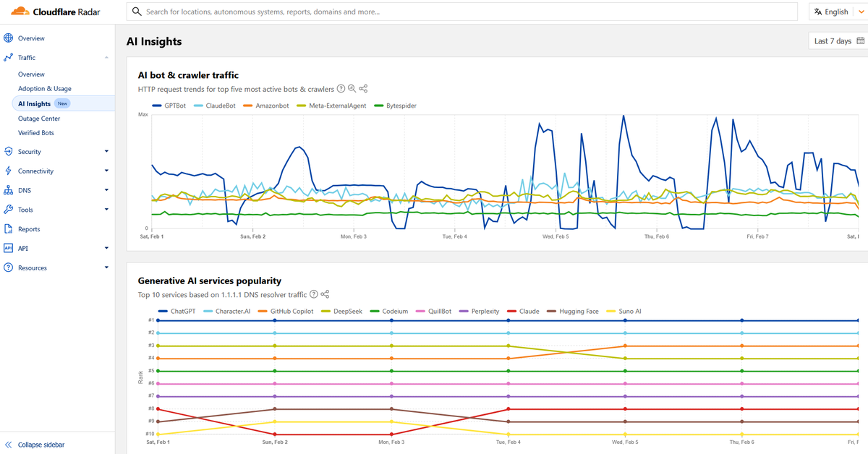Click the 'AI Insights' page heading
868x454 pixels.
[154, 41]
